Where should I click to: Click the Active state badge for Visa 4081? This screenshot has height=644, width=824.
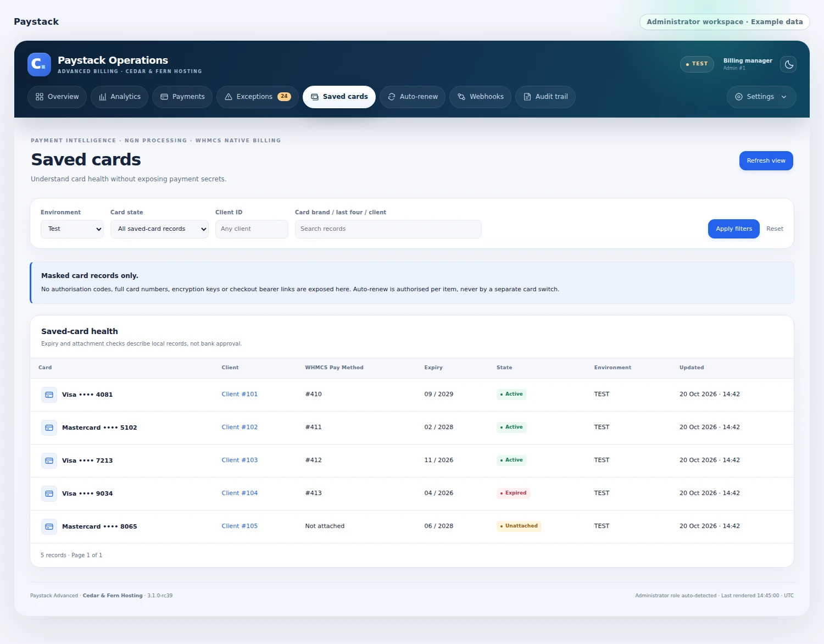[511, 394]
